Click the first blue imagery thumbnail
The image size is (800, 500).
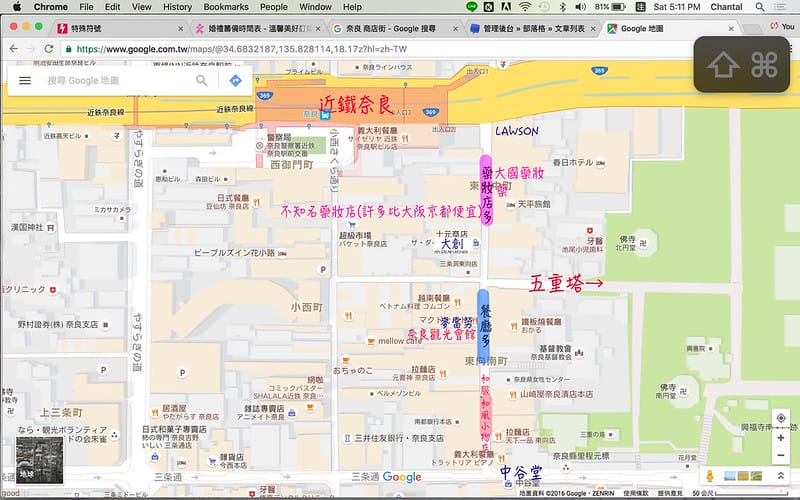pyautogui.click(x=730, y=476)
